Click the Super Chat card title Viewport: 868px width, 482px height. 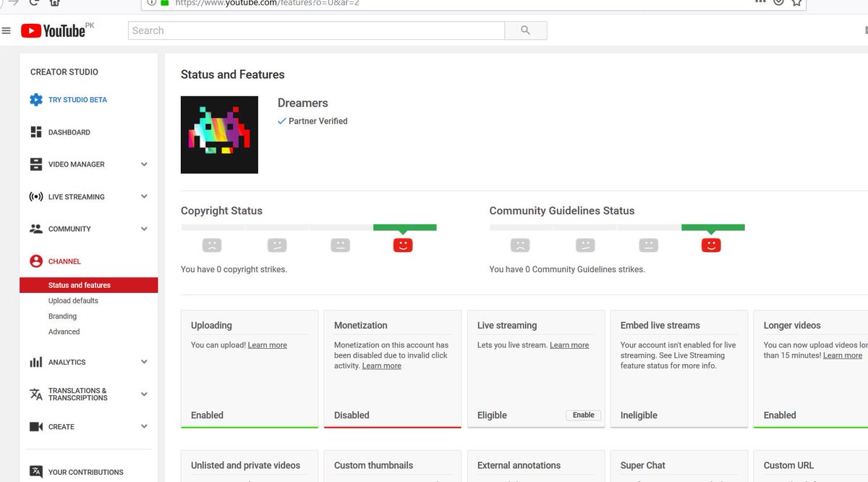tap(643, 465)
